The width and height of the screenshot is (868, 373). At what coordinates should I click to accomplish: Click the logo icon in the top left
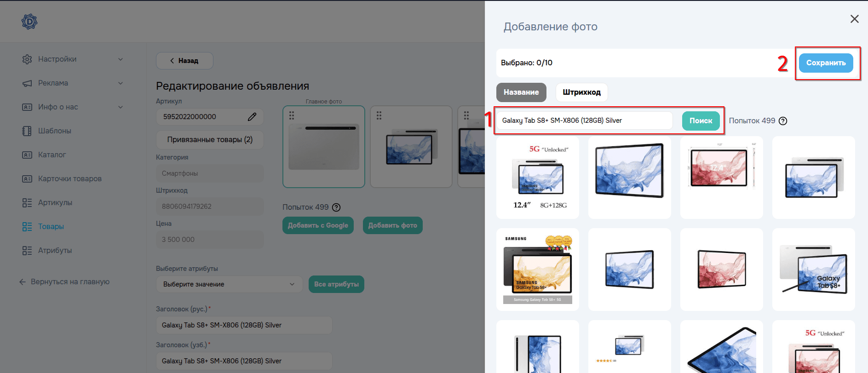29,22
